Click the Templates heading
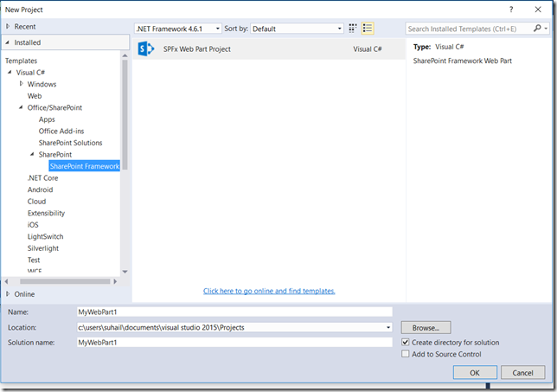Image resolution: width=557 pixels, height=392 pixels. [21, 61]
